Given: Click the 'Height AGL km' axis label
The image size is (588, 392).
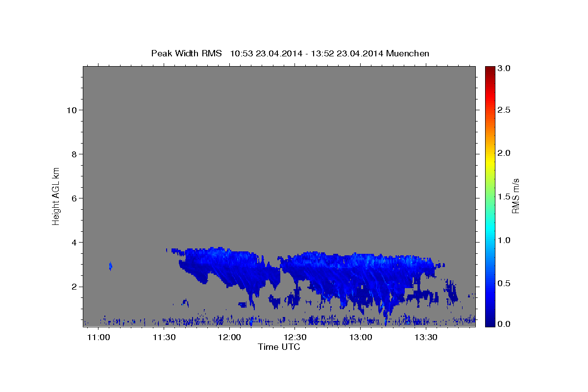Looking at the screenshot, I should point(56,196).
